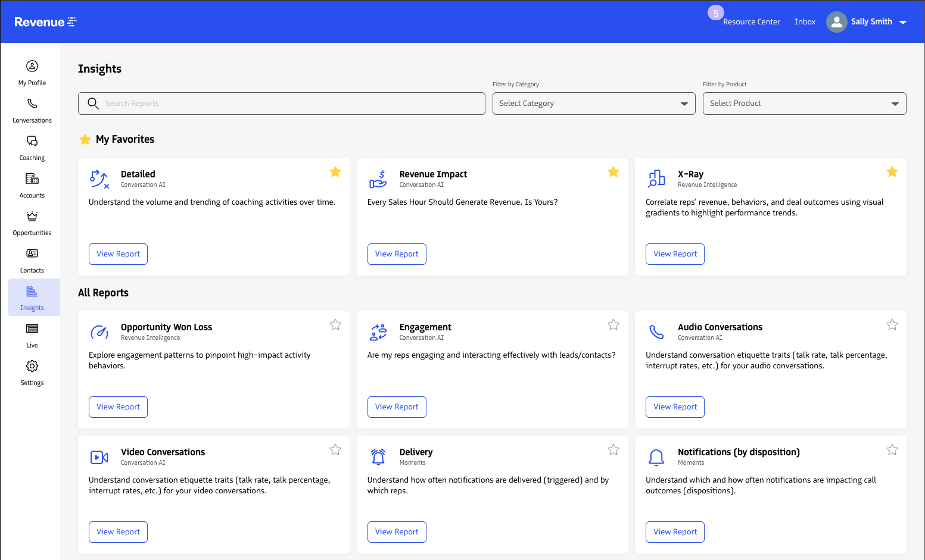Go to Conversations phone icon
Screen dimensions: 925x560
[x=32, y=104]
